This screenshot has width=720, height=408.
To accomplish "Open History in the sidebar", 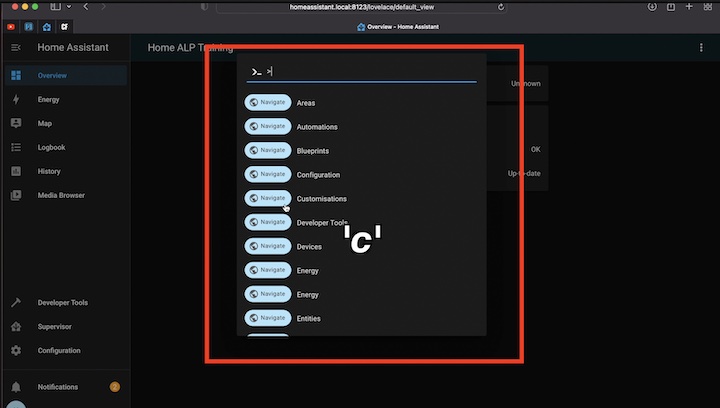I will coord(67,171).
